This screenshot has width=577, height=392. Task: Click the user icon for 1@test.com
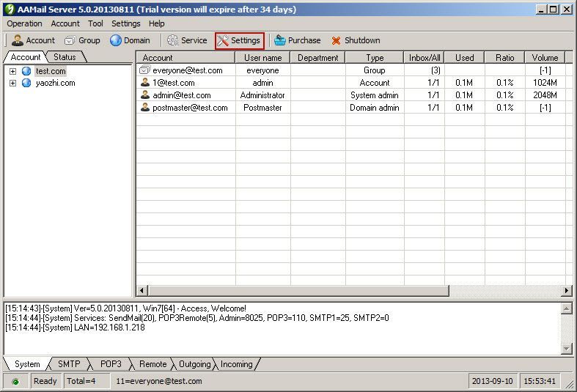pos(145,82)
